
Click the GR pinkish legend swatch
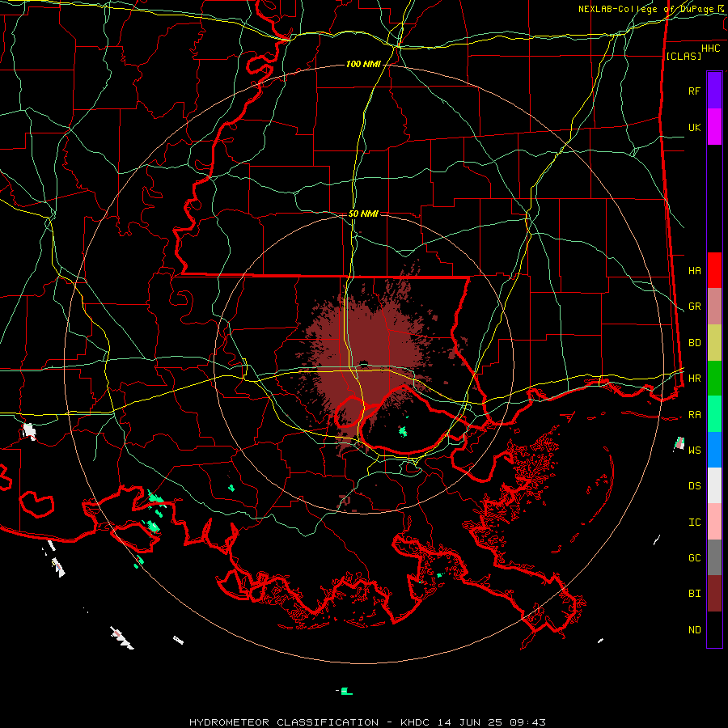[714, 306]
